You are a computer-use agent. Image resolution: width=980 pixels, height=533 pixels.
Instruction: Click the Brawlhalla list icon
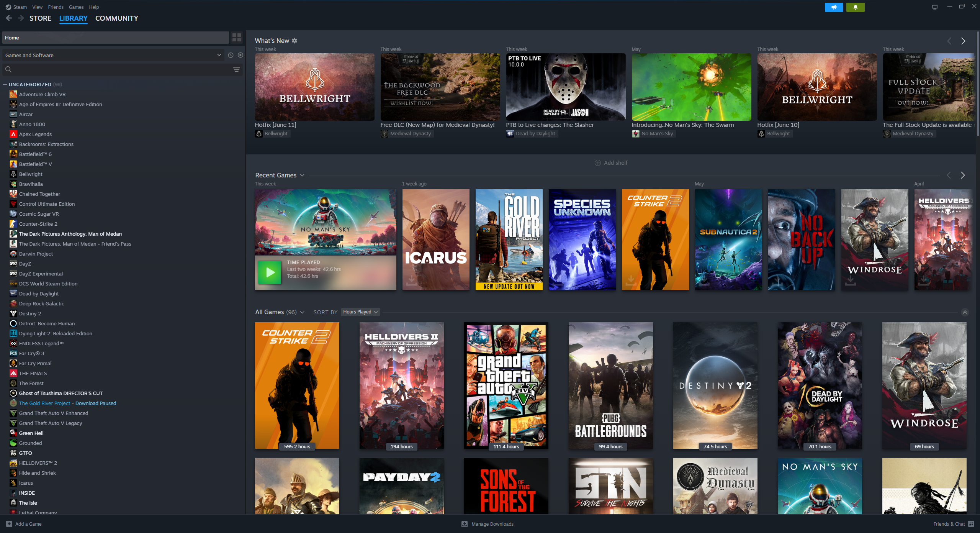(13, 184)
